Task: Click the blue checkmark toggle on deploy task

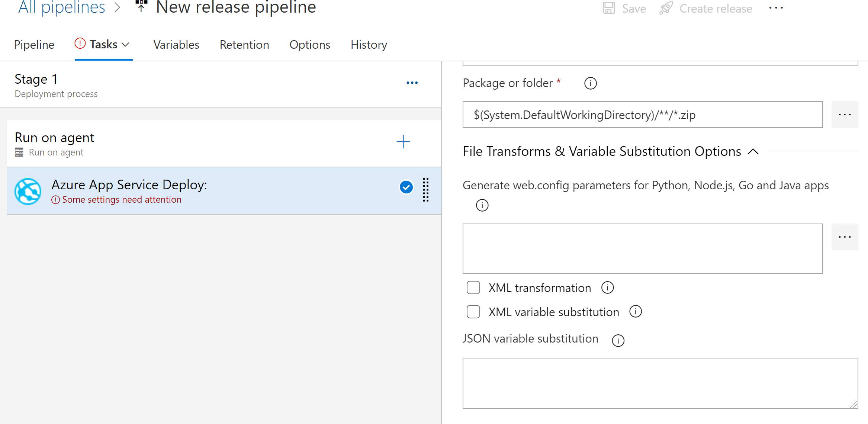Action: tap(407, 187)
